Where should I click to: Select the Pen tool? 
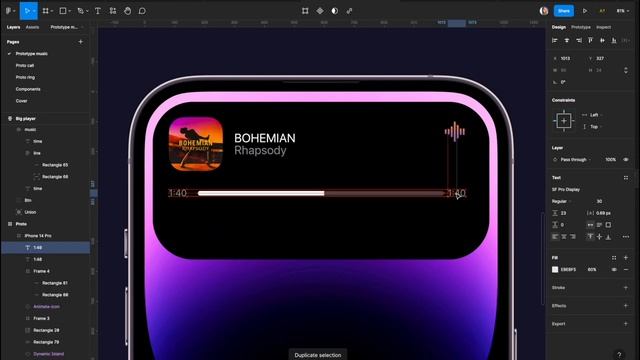coord(80,11)
